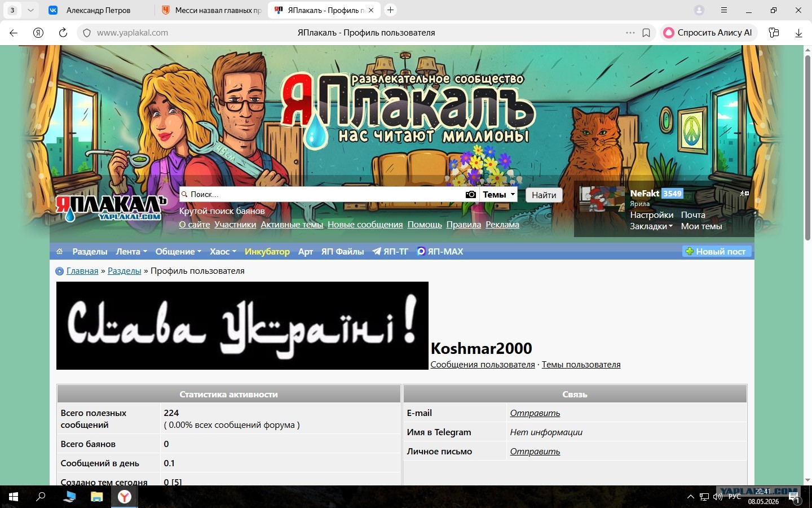
Task: Open the browser hamburger menu
Action: (x=724, y=10)
